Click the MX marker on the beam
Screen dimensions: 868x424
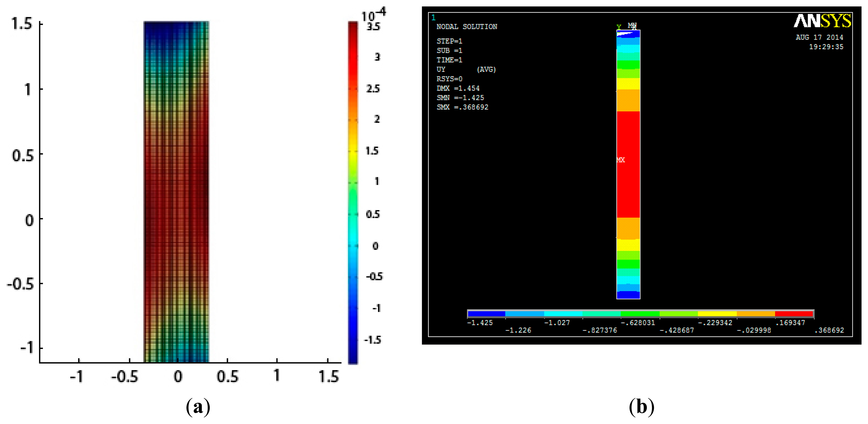tap(621, 160)
